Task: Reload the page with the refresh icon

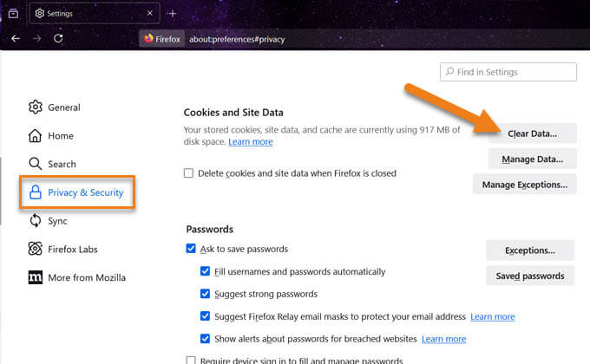Action: coord(58,38)
